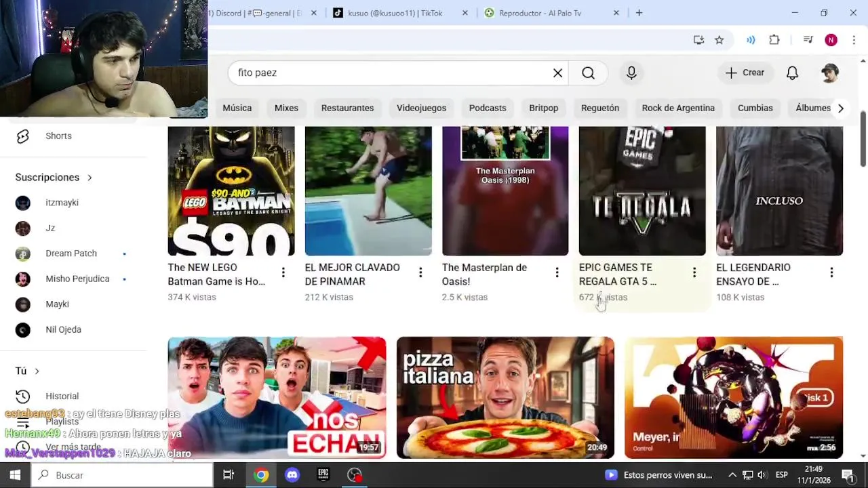
Task: Open Epic Games launcher from taskbar
Action: pos(323,475)
